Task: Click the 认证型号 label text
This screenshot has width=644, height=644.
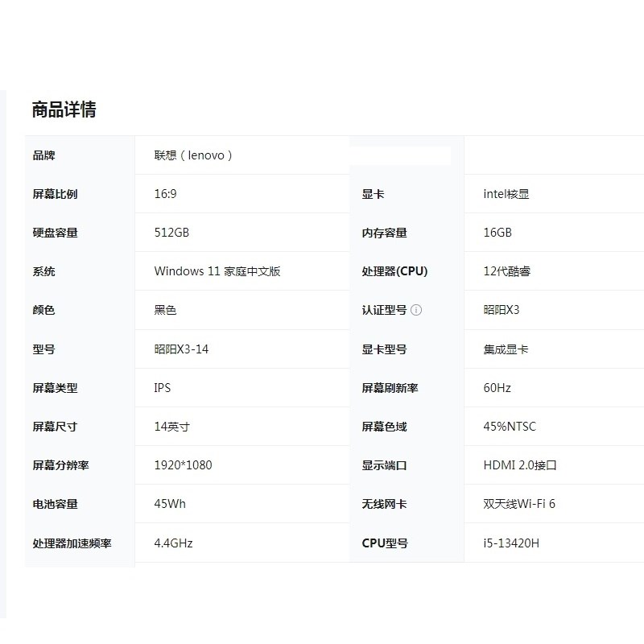Action: 384,310
